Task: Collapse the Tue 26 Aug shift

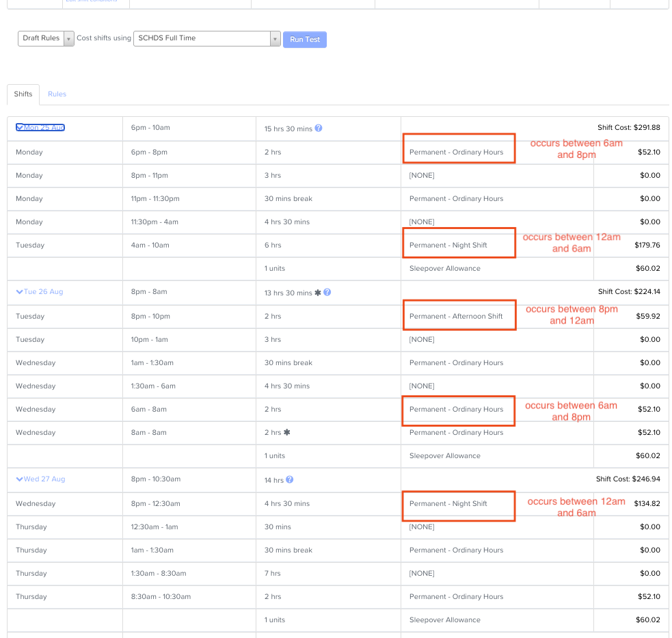Action: 40,291
